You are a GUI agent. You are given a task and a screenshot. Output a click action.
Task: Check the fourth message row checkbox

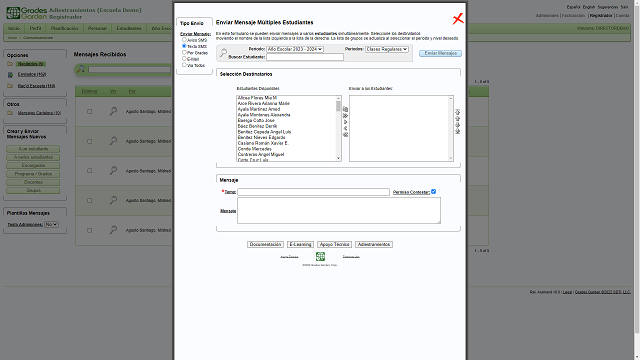[x=89, y=200]
